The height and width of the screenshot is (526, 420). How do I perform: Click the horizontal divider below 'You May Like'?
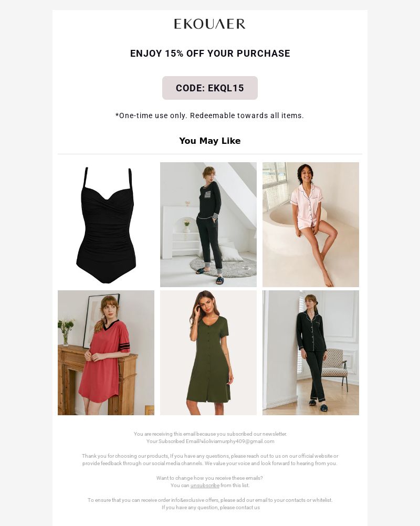tap(210, 154)
